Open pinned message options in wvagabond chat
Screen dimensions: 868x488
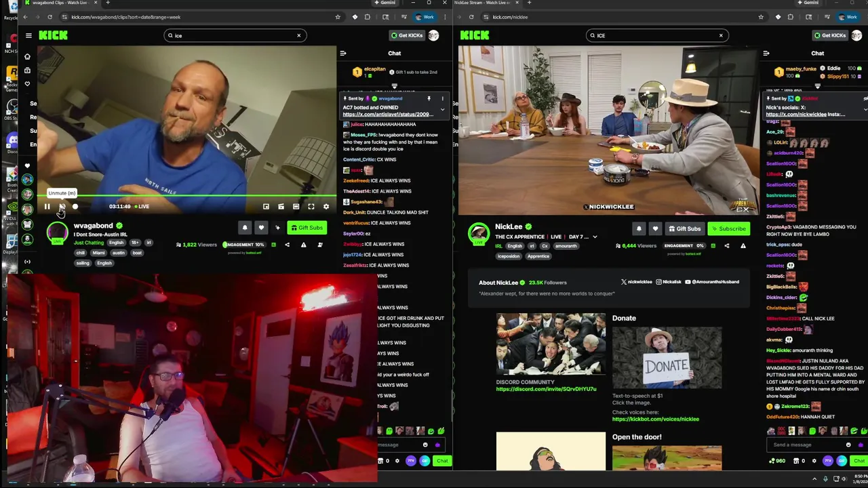(x=443, y=99)
